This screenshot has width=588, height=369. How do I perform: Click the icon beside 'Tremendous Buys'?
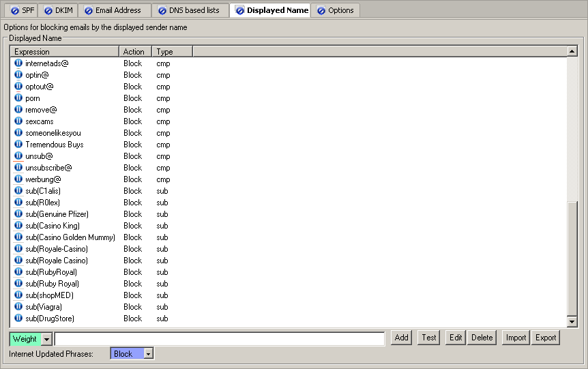tap(18, 145)
